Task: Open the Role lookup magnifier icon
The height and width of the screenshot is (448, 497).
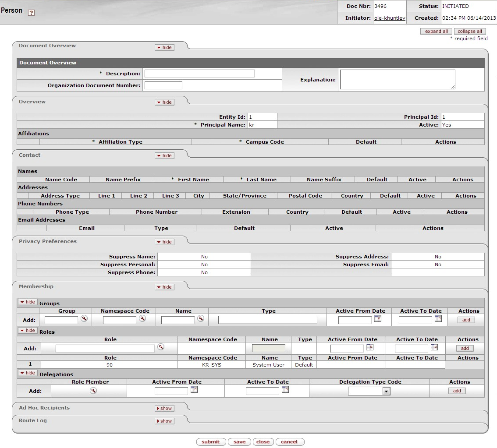Action: (x=161, y=347)
